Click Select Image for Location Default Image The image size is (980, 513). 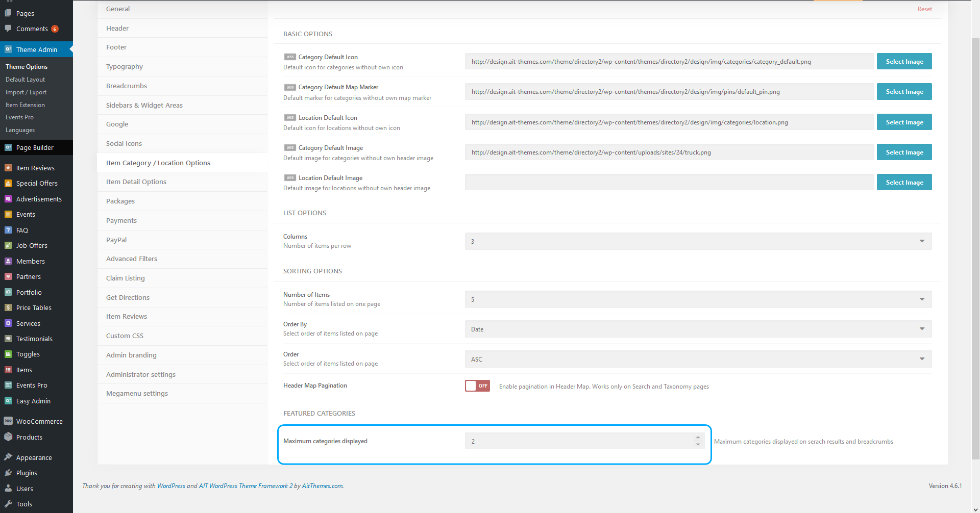coord(904,182)
